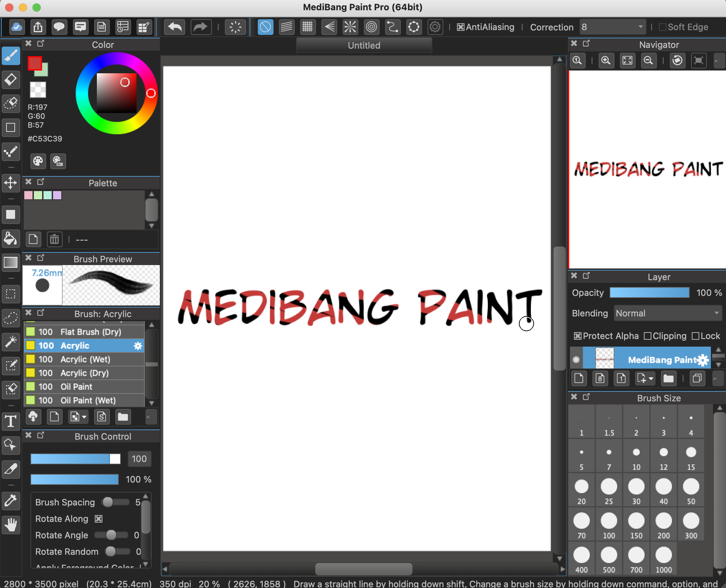Enable Clipping checkbox in Layer panel

click(x=647, y=336)
